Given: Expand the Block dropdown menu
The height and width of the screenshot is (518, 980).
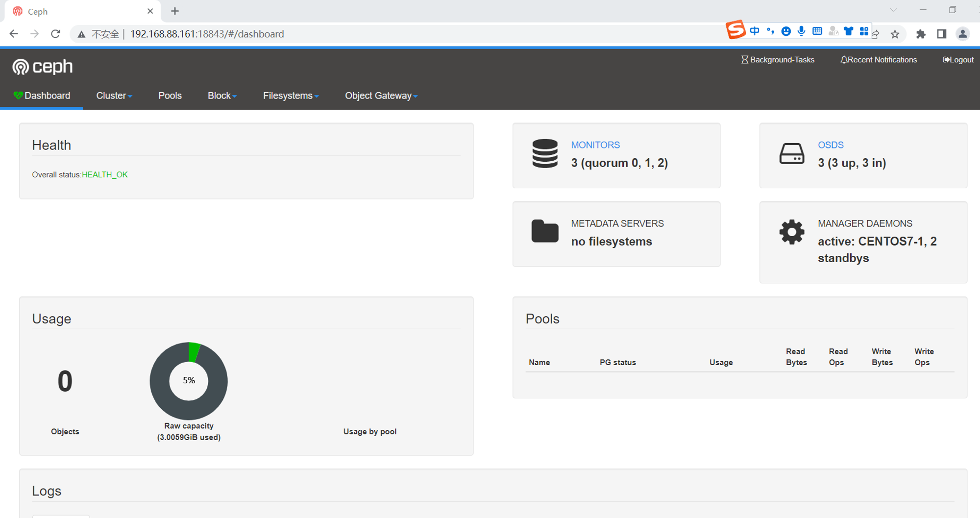Looking at the screenshot, I should [222, 96].
